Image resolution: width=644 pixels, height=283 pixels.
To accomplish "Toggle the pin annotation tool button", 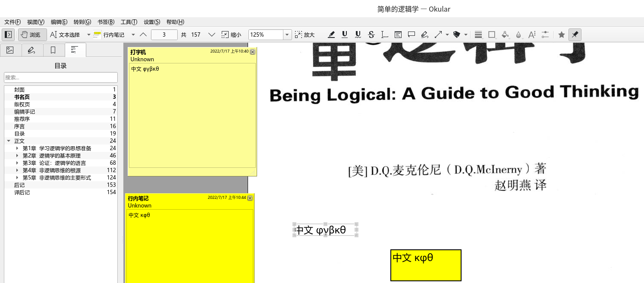I will click(575, 35).
